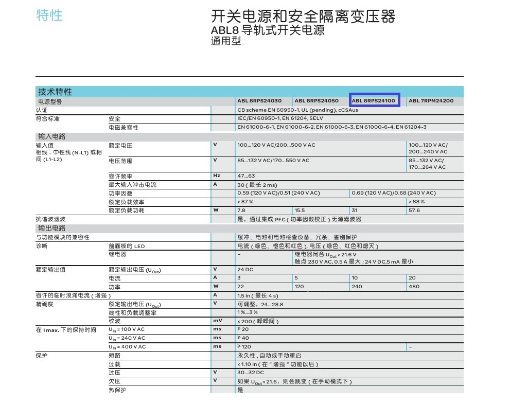Select '0.69 (120 V AC)/0.68 (240 V AC)'
This screenshot has height=420, width=510.
point(394,193)
